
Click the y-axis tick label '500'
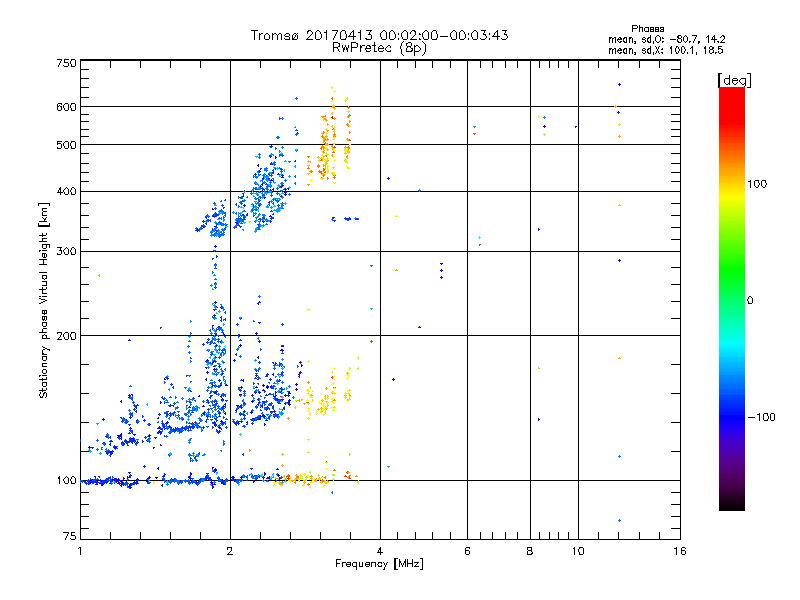66,145
